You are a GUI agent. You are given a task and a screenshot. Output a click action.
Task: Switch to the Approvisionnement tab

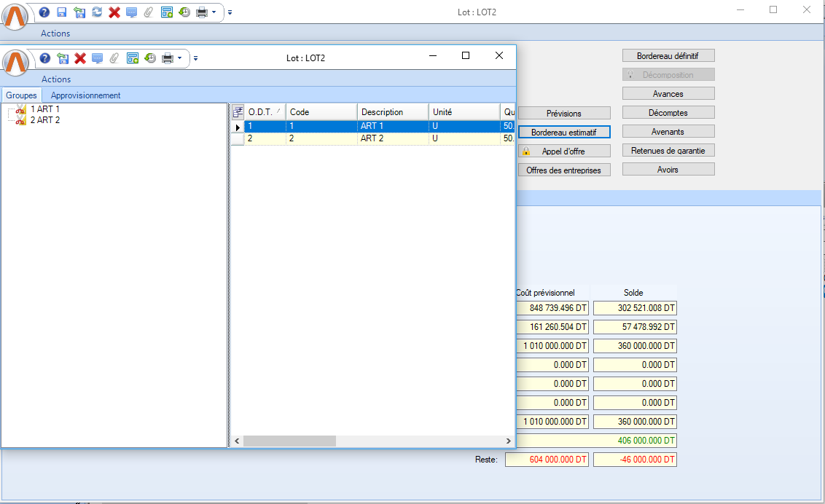(85, 95)
